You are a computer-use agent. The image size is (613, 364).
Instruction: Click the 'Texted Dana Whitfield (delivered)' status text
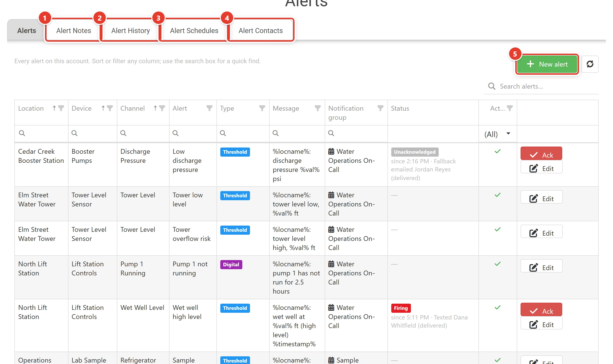(429, 321)
